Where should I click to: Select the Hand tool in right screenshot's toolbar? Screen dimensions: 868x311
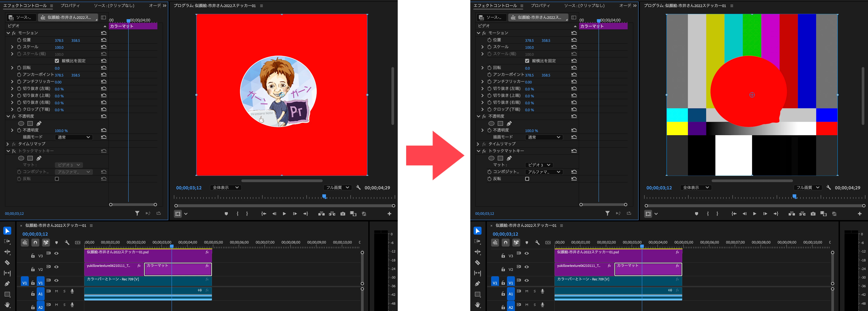tap(477, 305)
